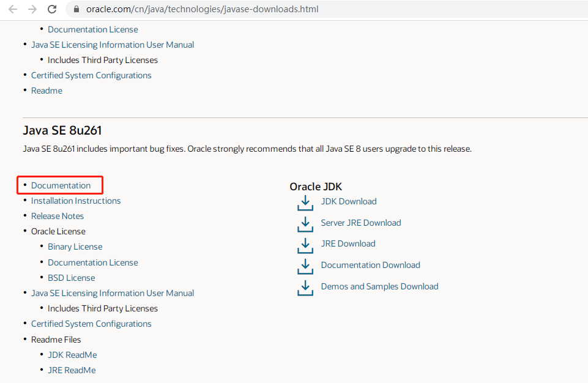
Task: Open the Installation Instructions link
Action: (x=76, y=201)
